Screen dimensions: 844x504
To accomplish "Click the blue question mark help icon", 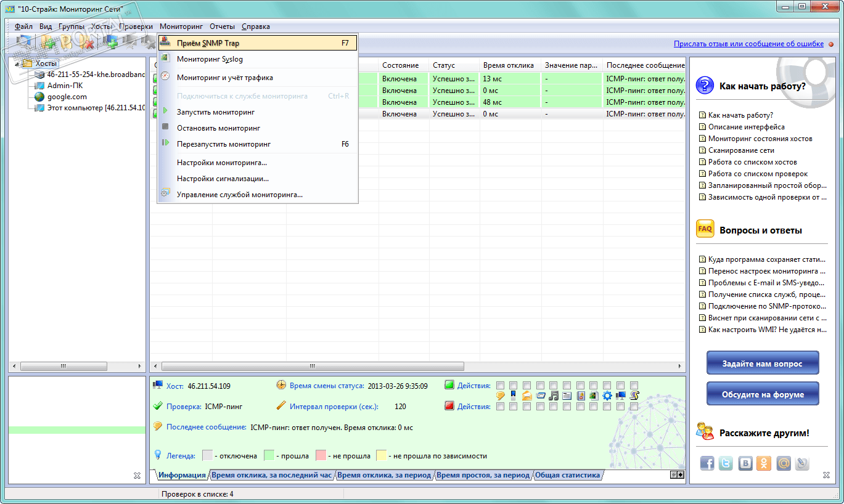I will (x=705, y=86).
